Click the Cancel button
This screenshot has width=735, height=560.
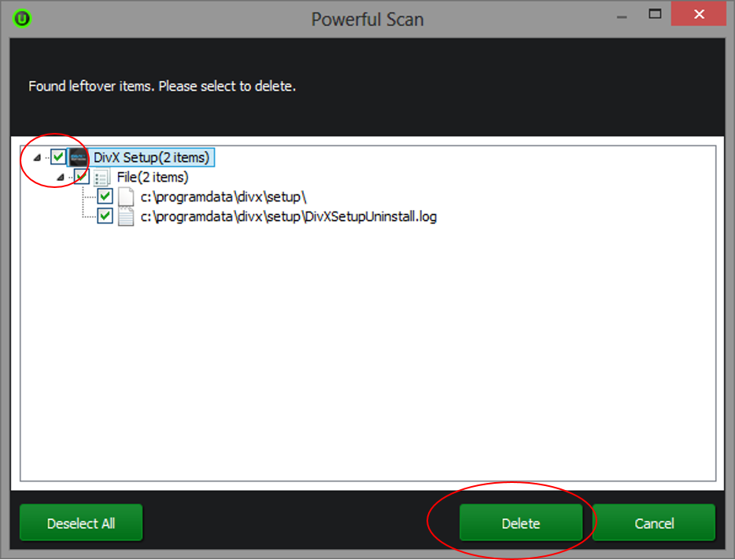[654, 522]
